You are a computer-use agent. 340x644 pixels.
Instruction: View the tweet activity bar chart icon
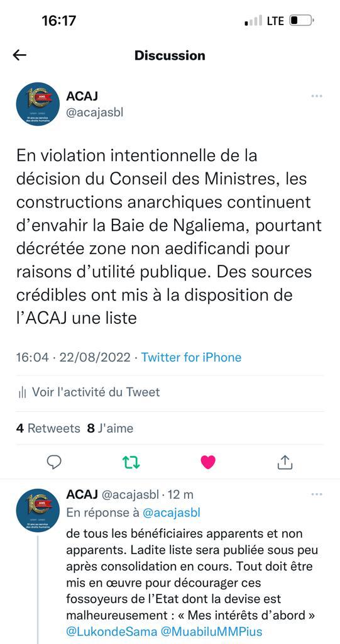22,392
